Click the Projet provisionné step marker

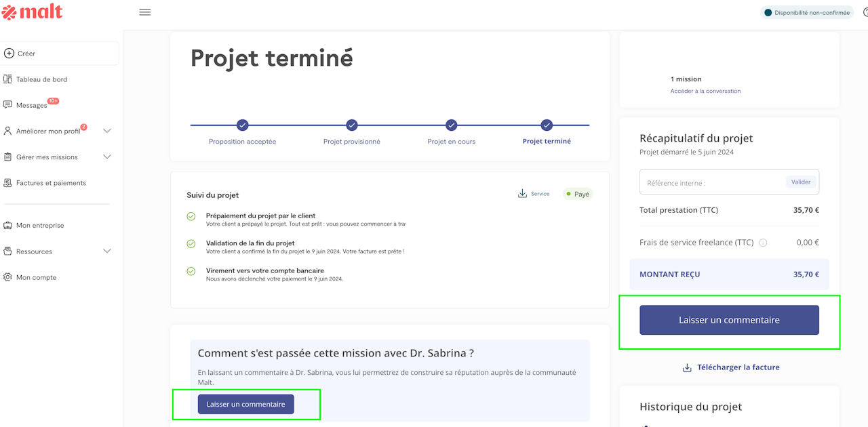click(351, 125)
